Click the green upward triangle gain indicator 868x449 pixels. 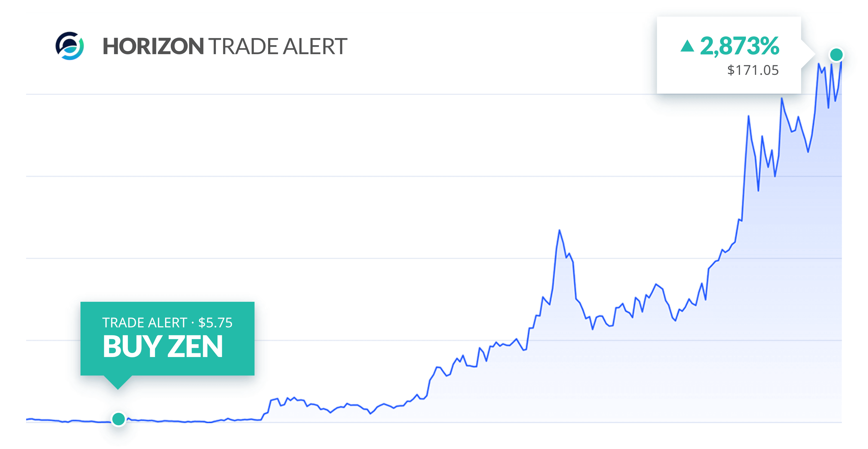[687, 47]
